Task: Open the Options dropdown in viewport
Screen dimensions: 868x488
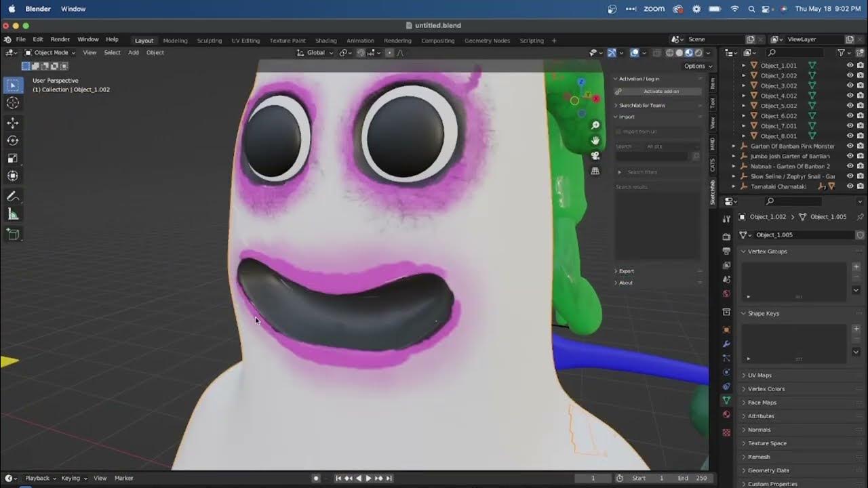Action: pos(698,66)
